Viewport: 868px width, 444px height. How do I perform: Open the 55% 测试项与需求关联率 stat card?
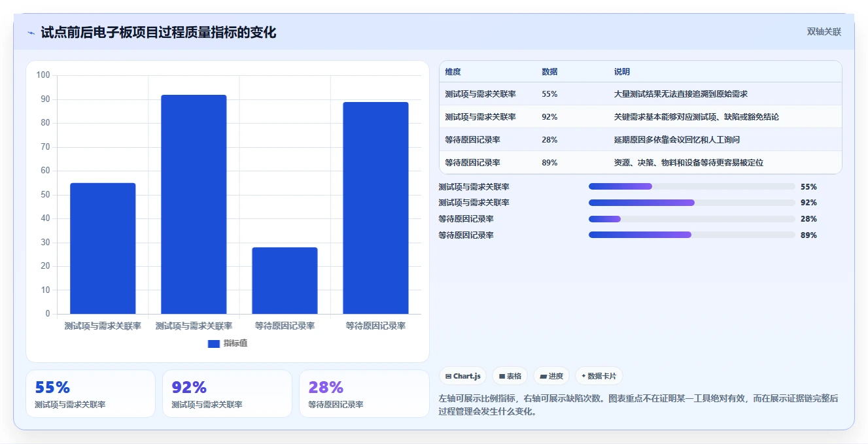tap(90, 394)
